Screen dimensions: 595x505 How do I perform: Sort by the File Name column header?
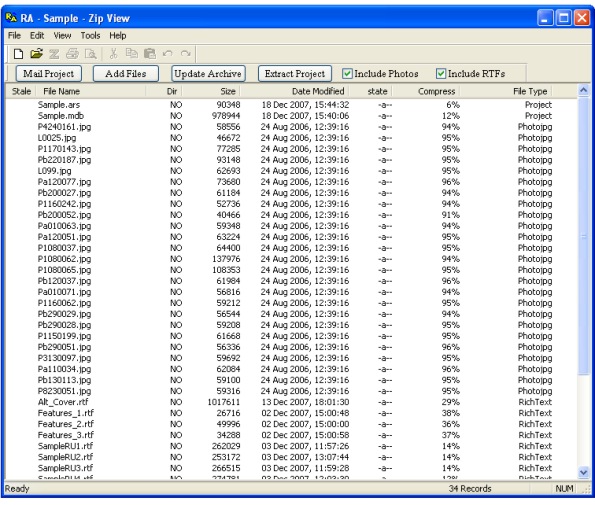(x=91, y=91)
